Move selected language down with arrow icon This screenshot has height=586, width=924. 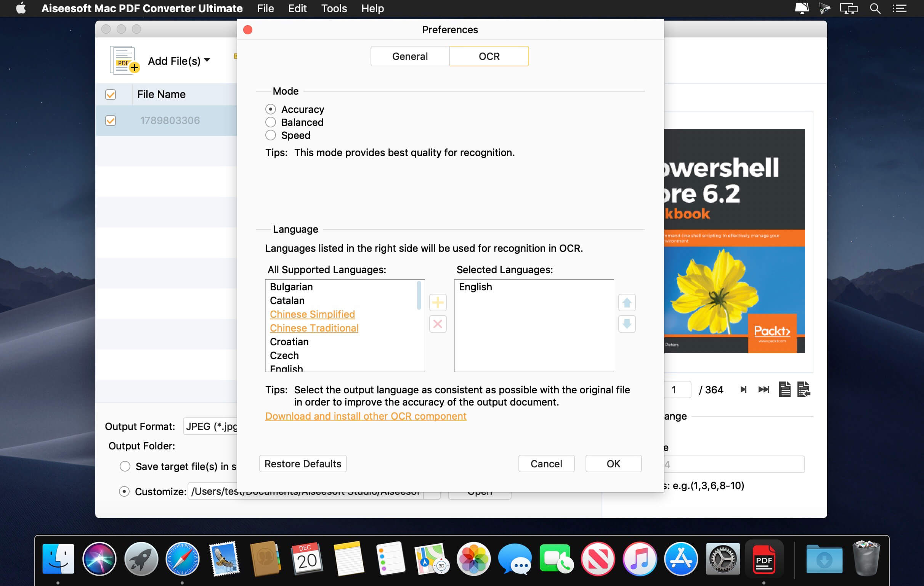pyautogui.click(x=627, y=324)
